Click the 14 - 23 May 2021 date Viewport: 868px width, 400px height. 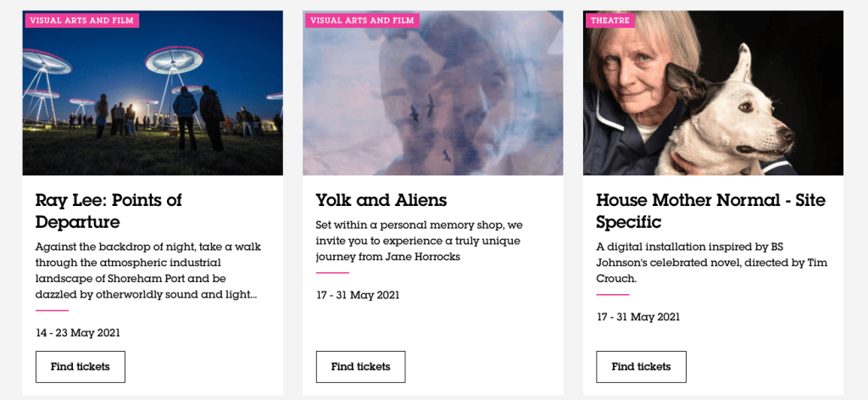[x=78, y=333]
